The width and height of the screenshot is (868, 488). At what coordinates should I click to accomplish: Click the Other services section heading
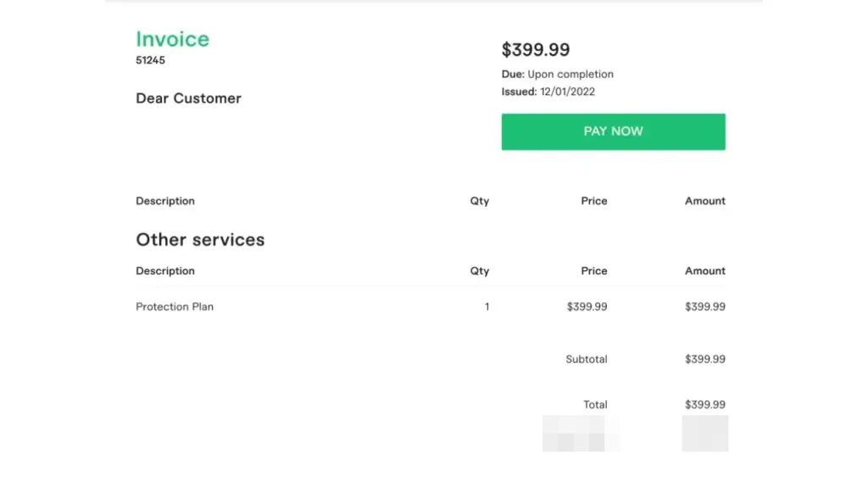click(x=200, y=240)
